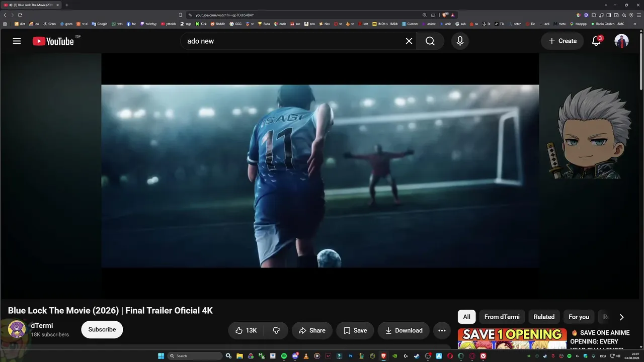Go to the YouTube home logo
This screenshot has height=362, width=644.
point(53,41)
